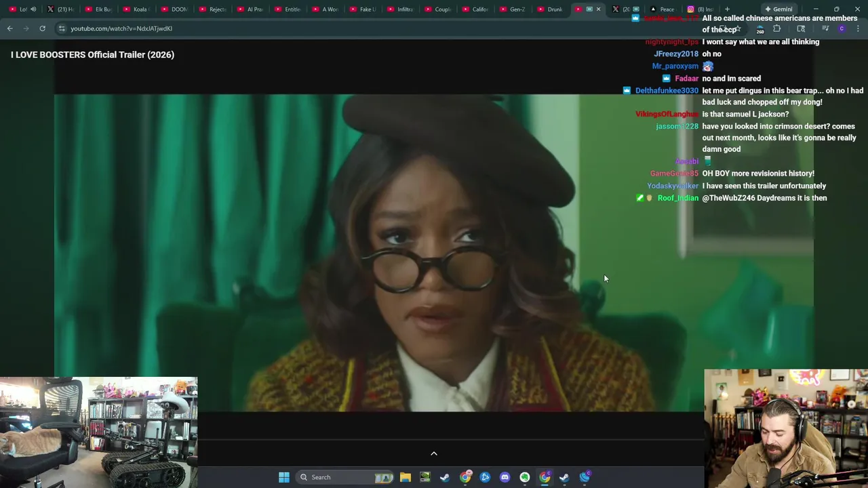The height and width of the screenshot is (488, 868).
Task: Switch to the 'Rejecte' tab
Action: click(x=212, y=9)
